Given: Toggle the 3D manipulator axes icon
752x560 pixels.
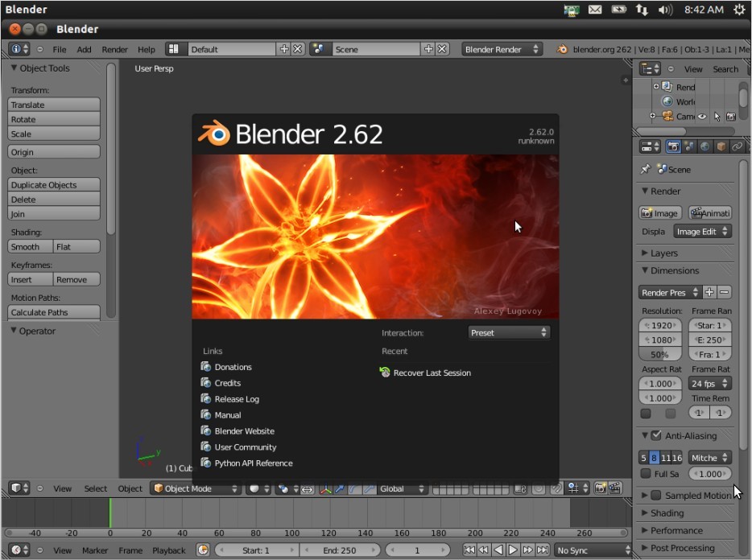Looking at the screenshot, I should pos(325,488).
